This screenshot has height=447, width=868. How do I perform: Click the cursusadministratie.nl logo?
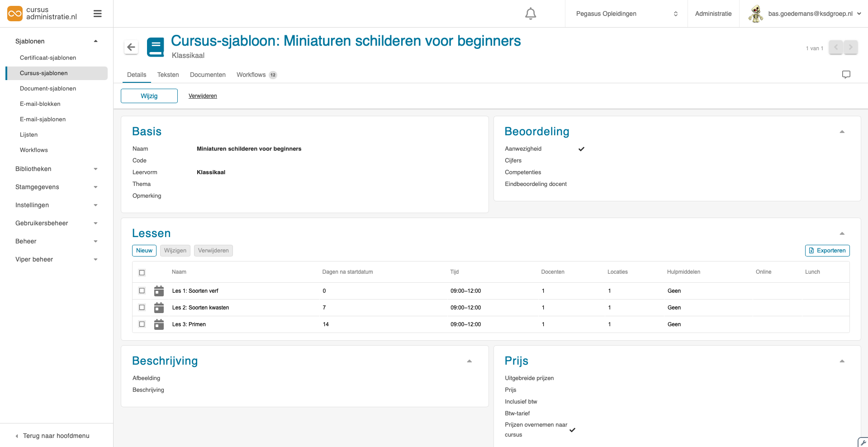point(42,14)
